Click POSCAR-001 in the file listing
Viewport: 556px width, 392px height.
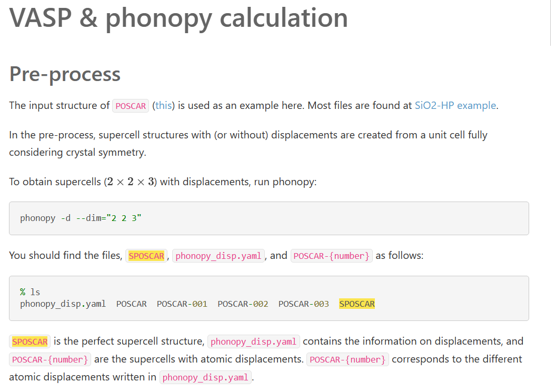[182, 304]
